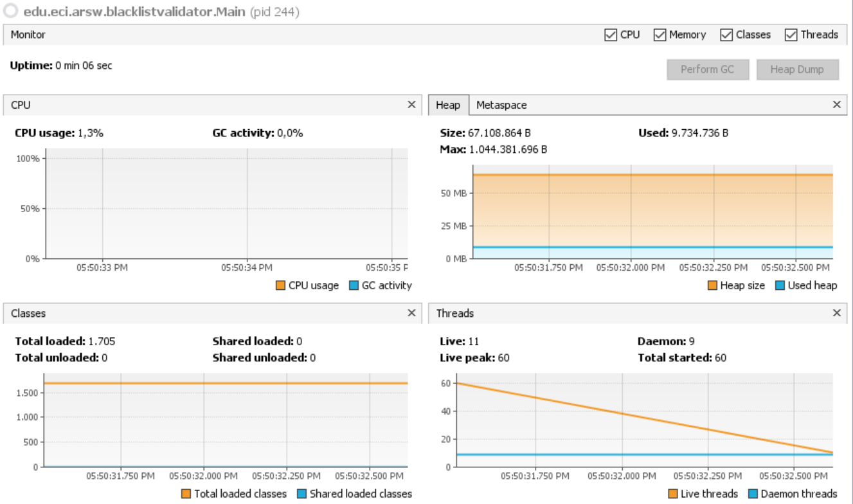Click the 100% CPU axis label

click(28, 158)
